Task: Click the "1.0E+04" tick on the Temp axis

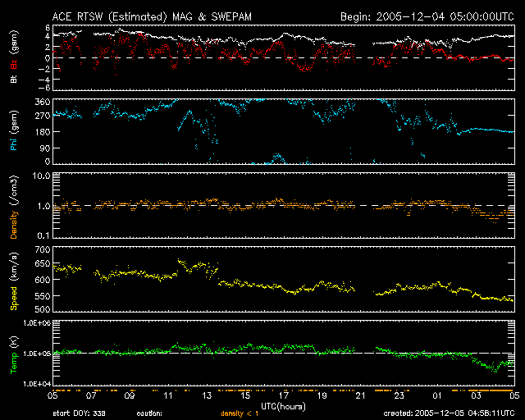Action: click(37, 384)
